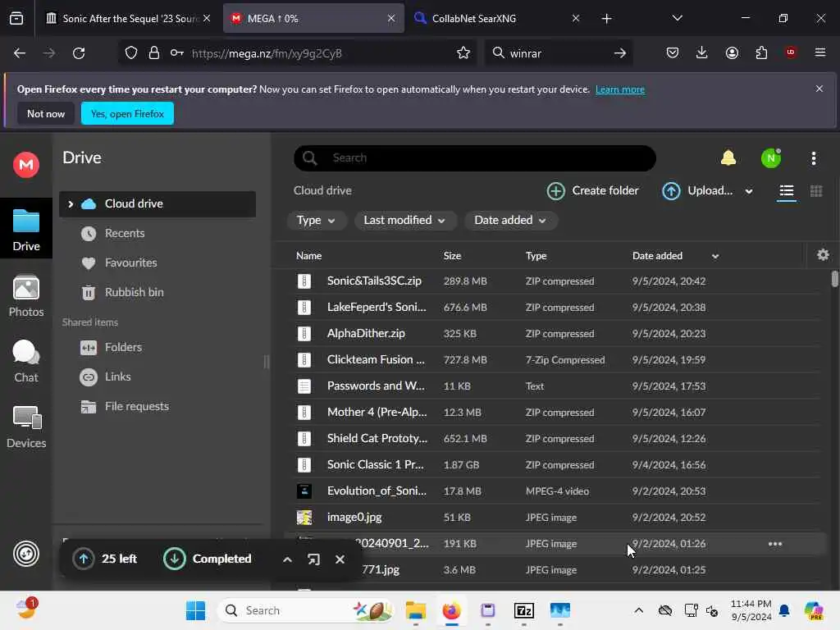
Task: Click the MEGA search field
Action: pyautogui.click(x=475, y=158)
